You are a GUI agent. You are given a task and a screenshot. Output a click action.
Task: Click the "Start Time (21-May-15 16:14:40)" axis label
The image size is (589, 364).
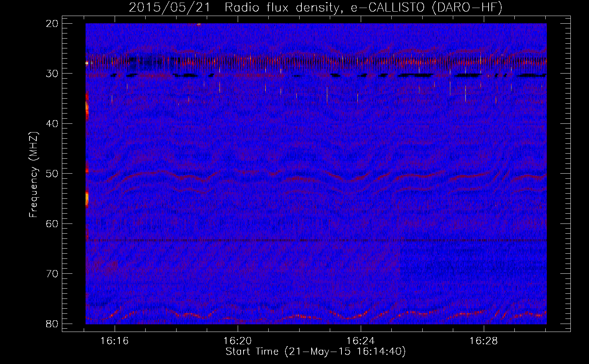(316, 352)
